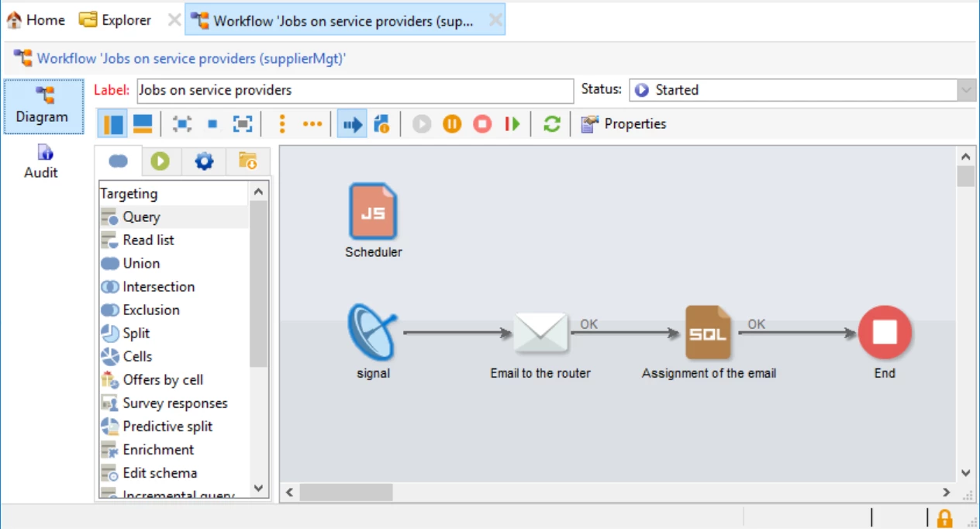Select Cells activity
This screenshot has height=529, width=980.
[x=174, y=357]
